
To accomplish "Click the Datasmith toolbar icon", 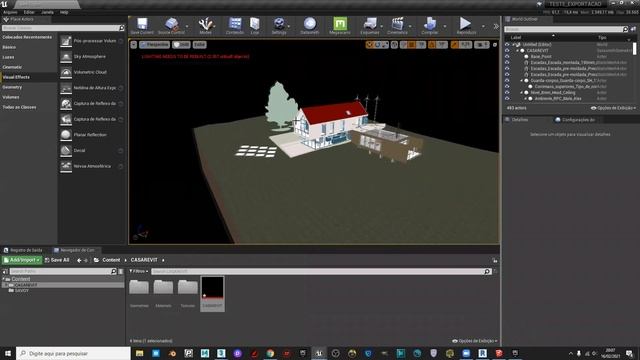I will point(309,25).
